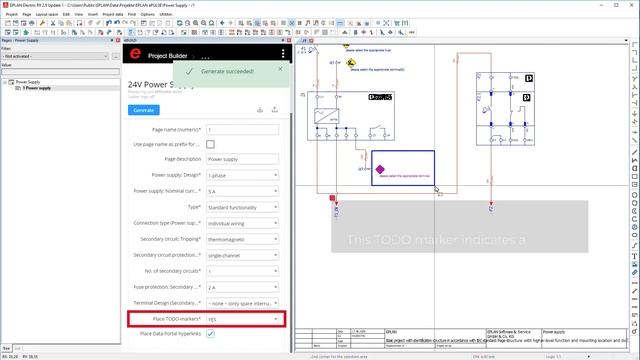
Task: Open 'Place TODO-markers' dropdown
Action: click(x=242, y=319)
